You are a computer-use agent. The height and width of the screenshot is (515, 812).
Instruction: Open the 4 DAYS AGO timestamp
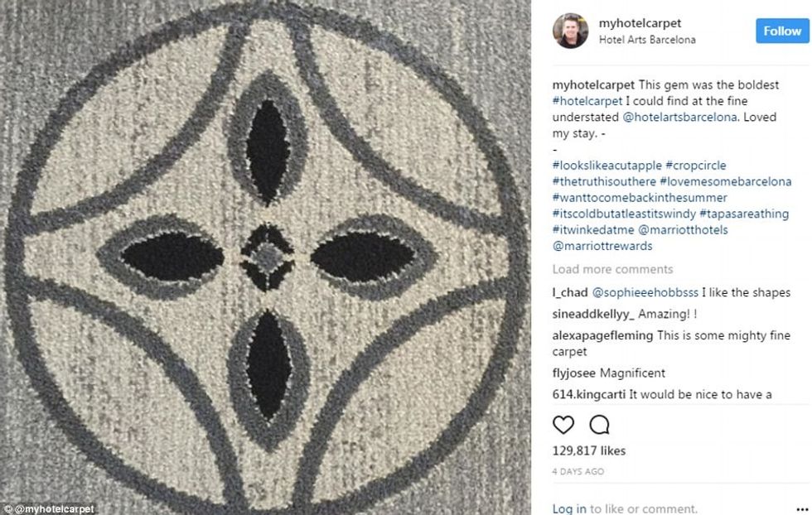click(x=578, y=471)
